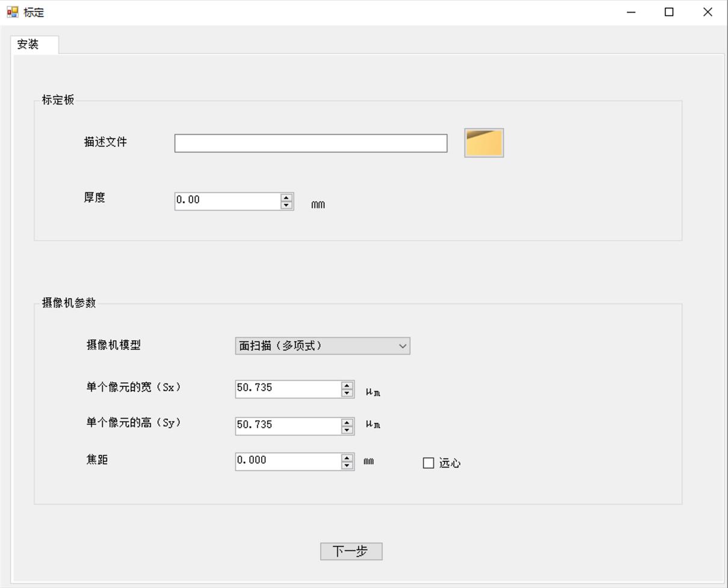The width and height of the screenshot is (728, 588).
Task: Maximize the 标定 window
Action: click(669, 12)
